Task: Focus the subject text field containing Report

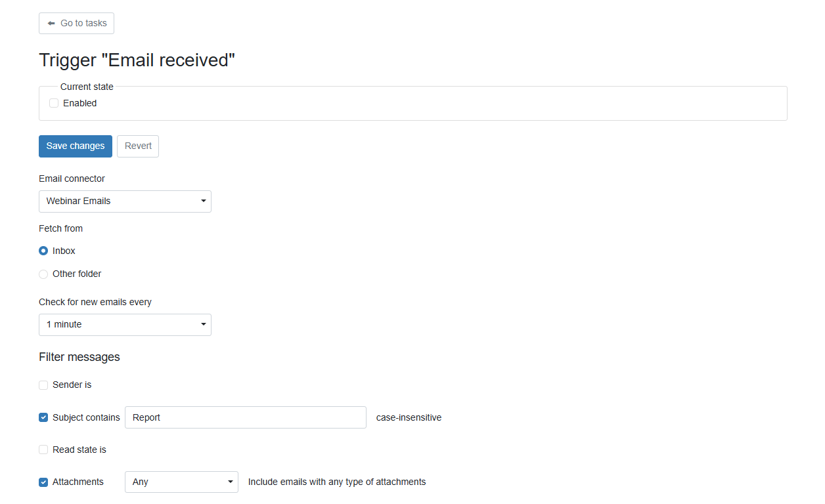Action: pos(246,417)
